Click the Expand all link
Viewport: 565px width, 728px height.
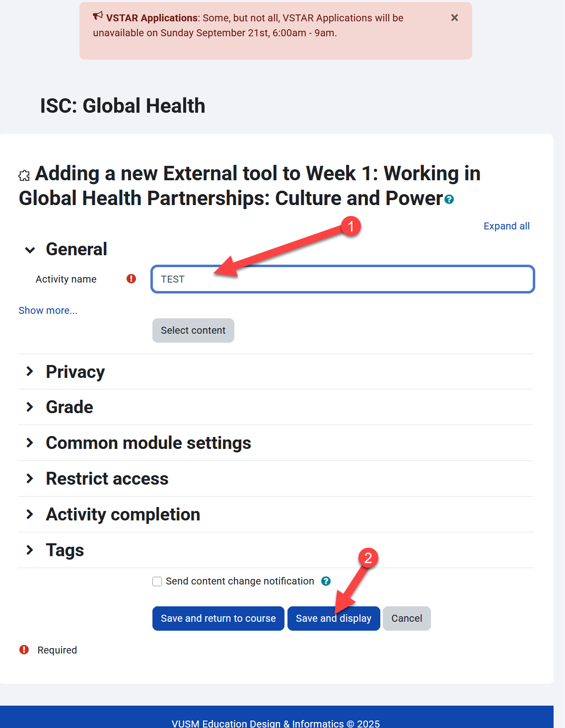(x=506, y=226)
